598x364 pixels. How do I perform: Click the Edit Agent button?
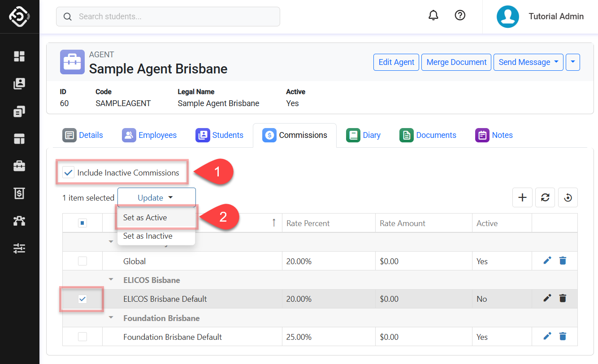pyautogui.click(x=396, y=62)
